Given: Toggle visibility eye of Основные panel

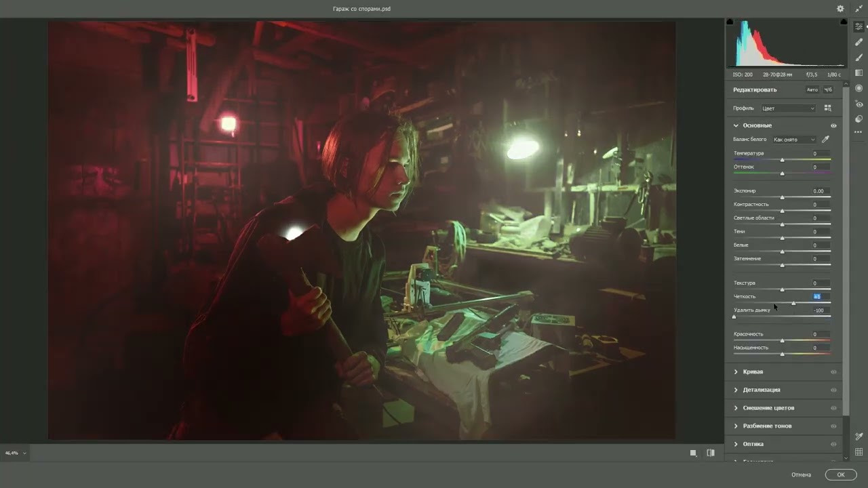Looking at the screenshot, I should pos(833,125).
